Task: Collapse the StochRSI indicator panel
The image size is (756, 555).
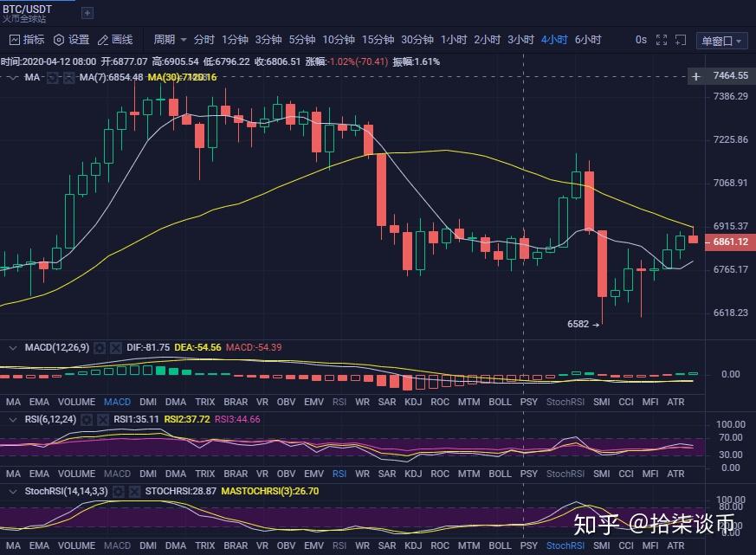Action: (13, 491)
